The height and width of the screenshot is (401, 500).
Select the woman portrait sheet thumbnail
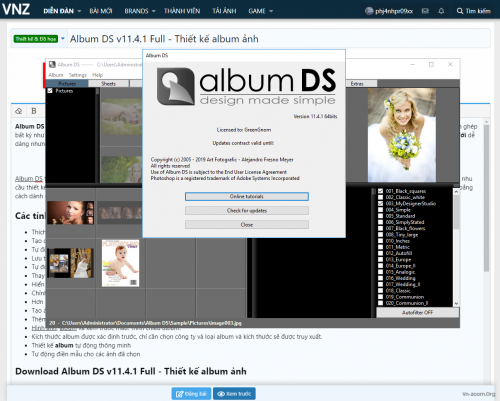[x=70, y=212]
